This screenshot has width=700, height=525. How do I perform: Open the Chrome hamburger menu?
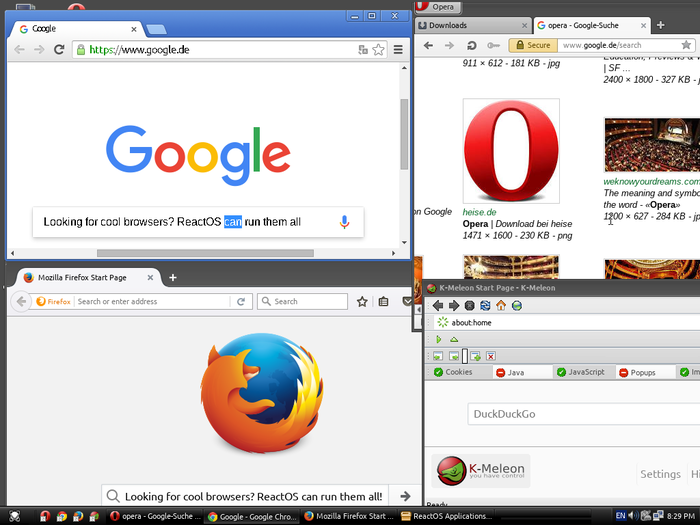coord(398,50)
